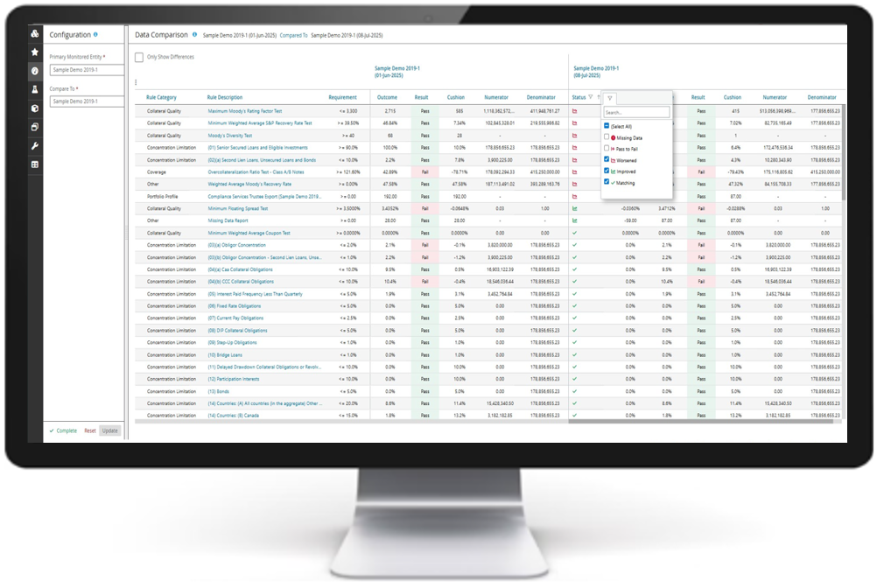The height and width of the screenshot is (588, 877).
Task: Open the Compare To dropdown
Action: click(x=86, y=101)
